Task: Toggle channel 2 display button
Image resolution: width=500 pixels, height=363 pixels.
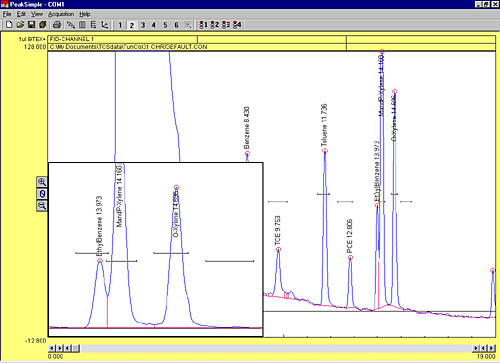Action: (132, 25)
